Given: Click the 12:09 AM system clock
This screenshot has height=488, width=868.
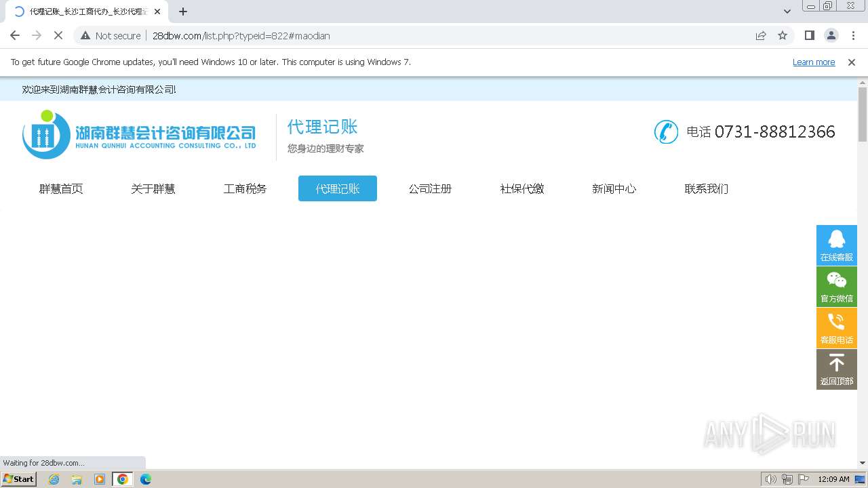Looking at the screenshot, I should coord(833,479).
